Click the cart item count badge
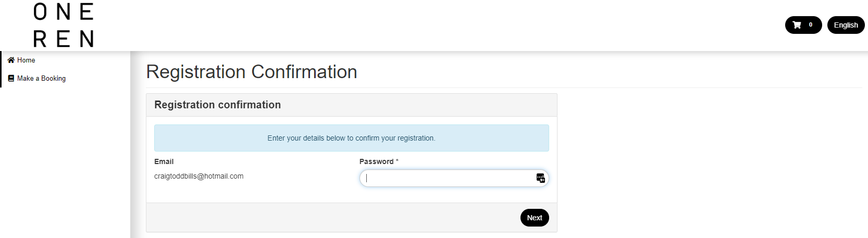The height and width of the screenshot is (238, 868). point(810,25)
